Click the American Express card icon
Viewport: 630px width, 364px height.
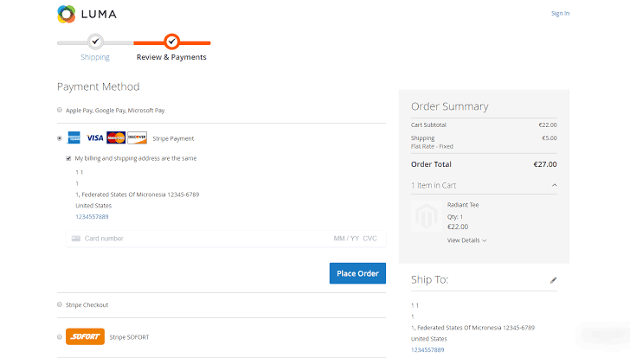point(74,137)
